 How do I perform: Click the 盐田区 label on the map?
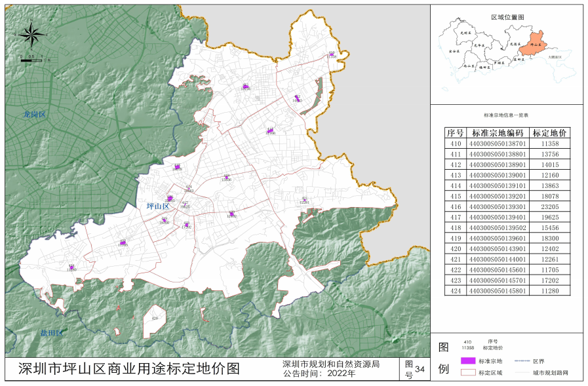tap(51, 332)
